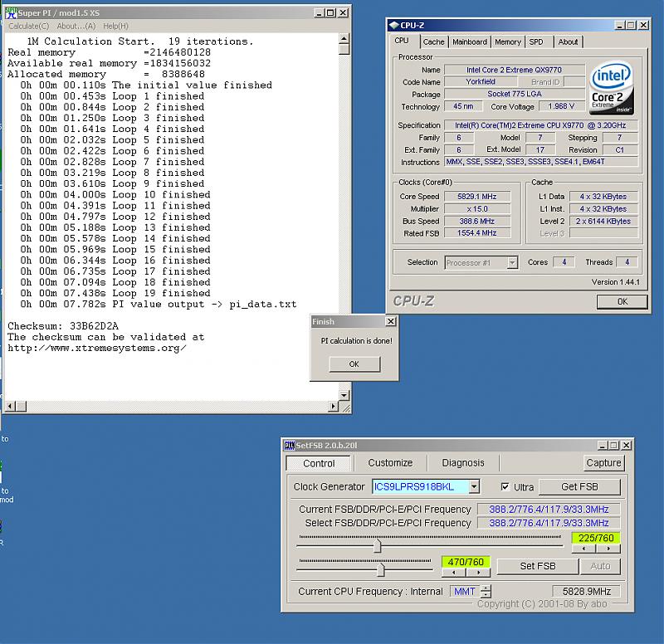The width and height of the screenshot is (664, 644).
Task: Open the Help menu in Super PI
Action: point(115,27)
